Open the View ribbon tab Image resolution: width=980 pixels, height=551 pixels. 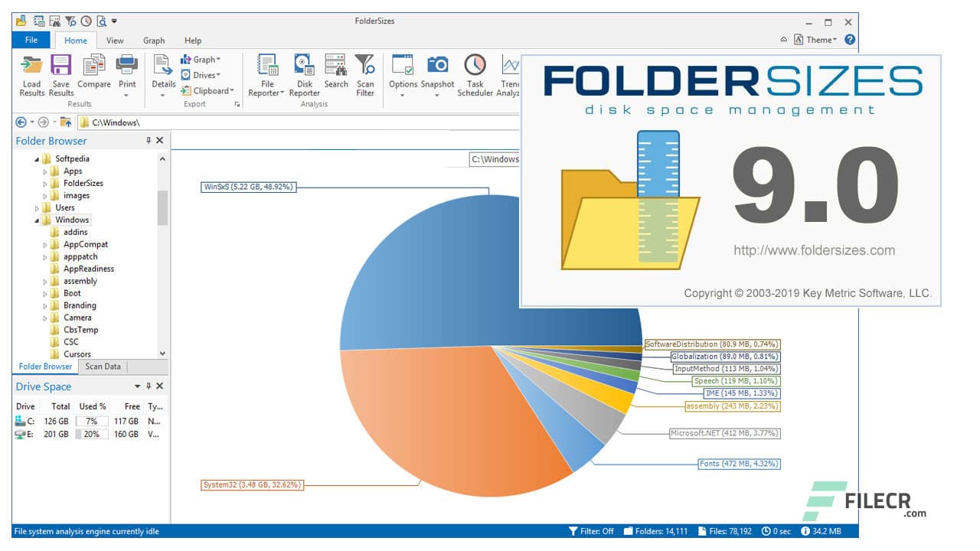pyautogui.click(x=115, y=41)
